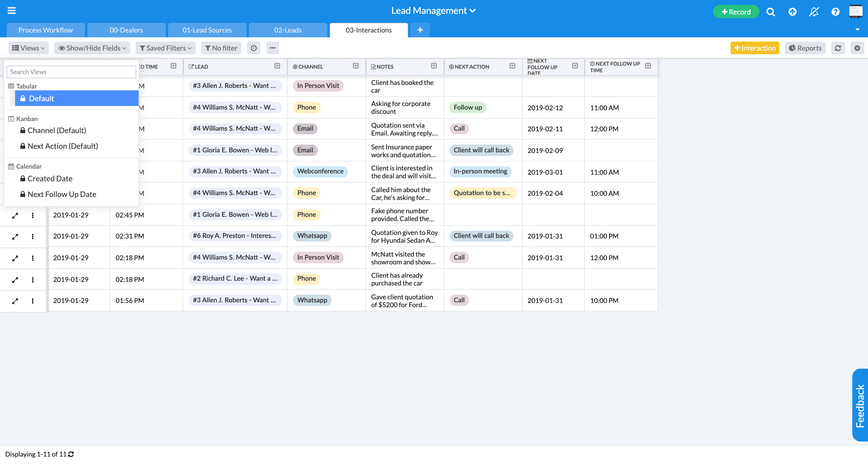Click the green Record button
Screen dimensions: 868x465
(736, 12)
